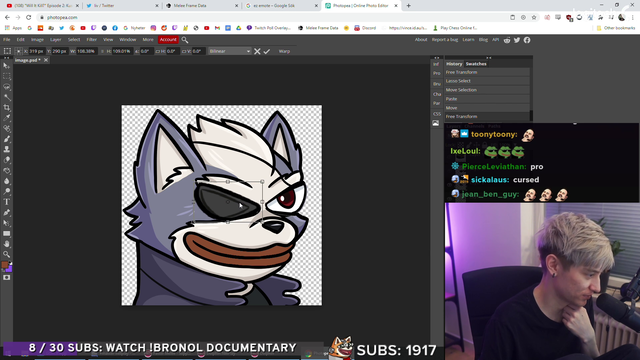
Task: Select the Brush tool
Action: click(7, 139)
